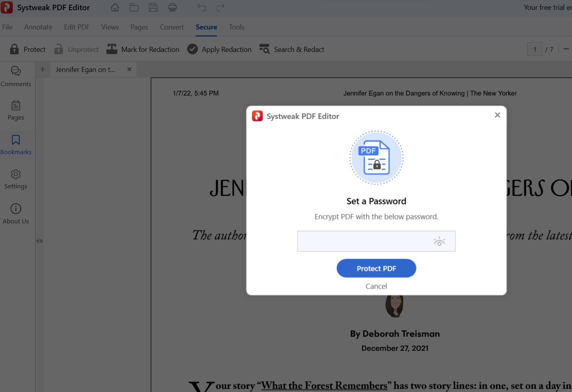The height and width of the screenshot is (392, 572).
Task: Click the Systweak PDF Editor app logo
Action: click(x=7, y=7)
